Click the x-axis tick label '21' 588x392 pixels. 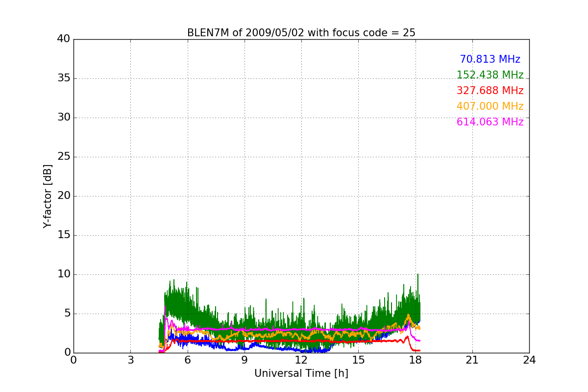tap(472, 360)
